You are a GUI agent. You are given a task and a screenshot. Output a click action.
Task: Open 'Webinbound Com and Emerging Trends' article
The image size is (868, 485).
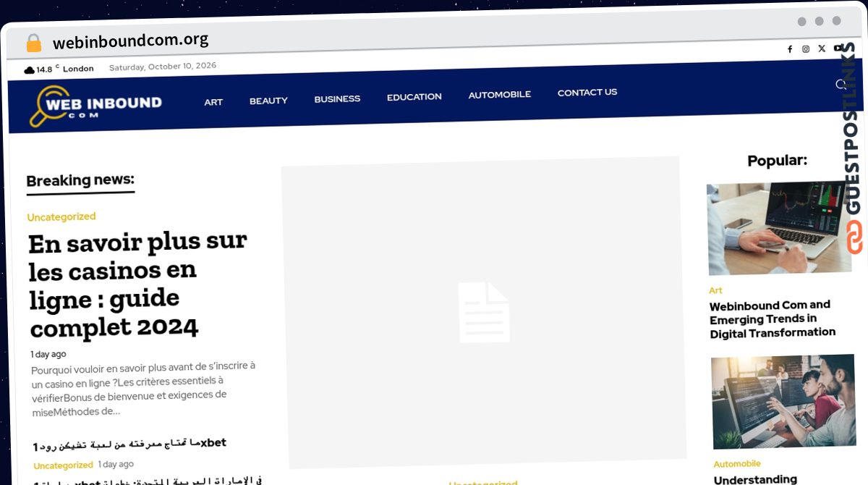tap(773, 319)
